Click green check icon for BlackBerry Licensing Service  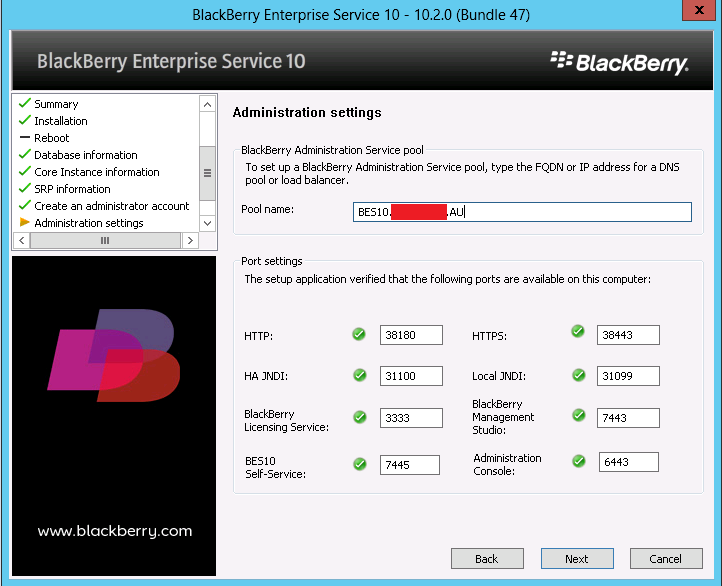tap(360, 417)
